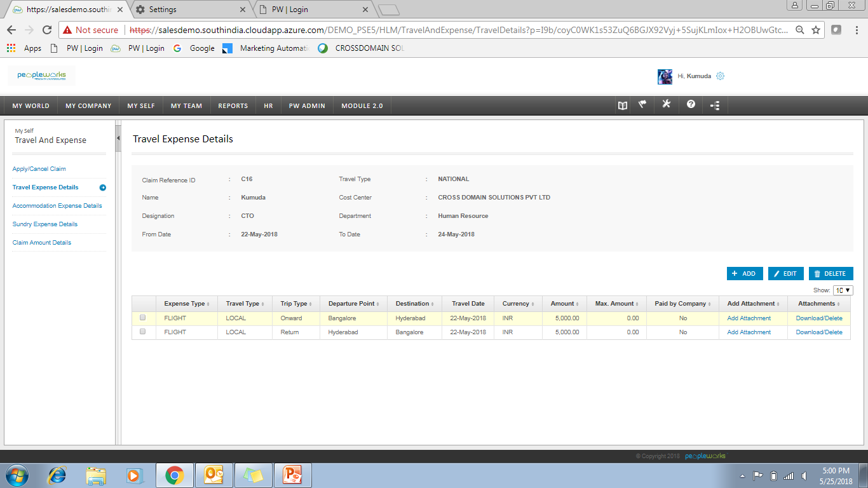
Task: Open Claim Amount Details in the sidebar
Action: tap(42, 243)
